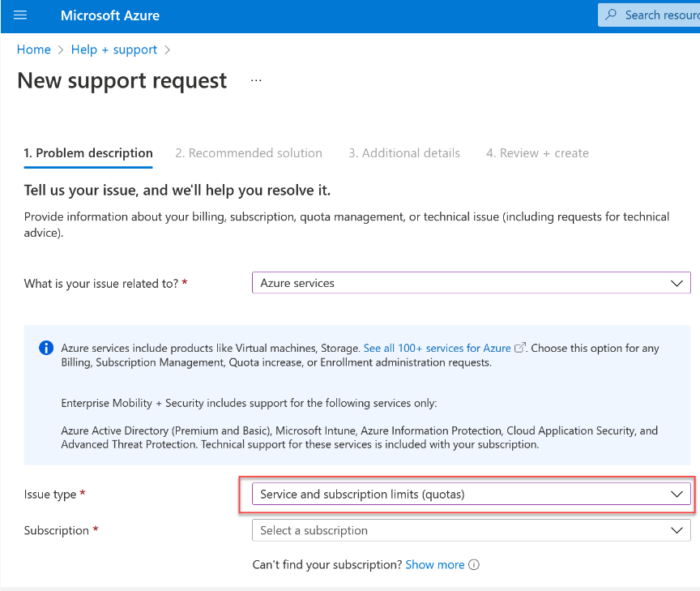Open the hamburger portal menu
This screenshot has height=591, width=700.
(20, 15)
